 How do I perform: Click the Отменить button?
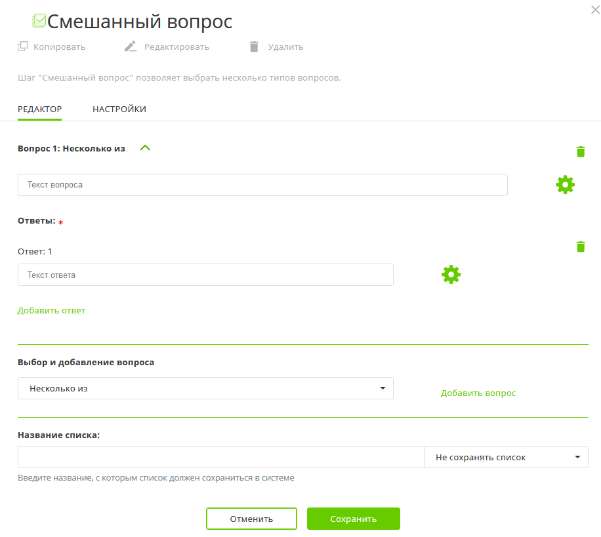[251, 519]
